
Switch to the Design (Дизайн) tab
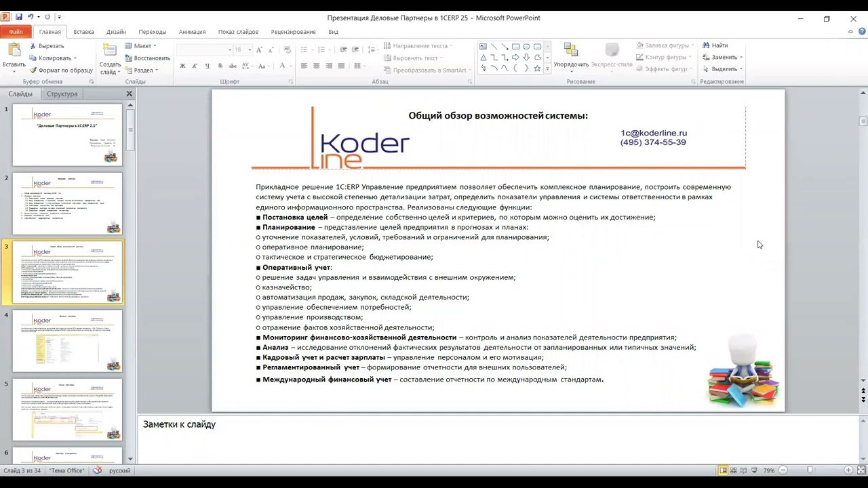[116, 32]
